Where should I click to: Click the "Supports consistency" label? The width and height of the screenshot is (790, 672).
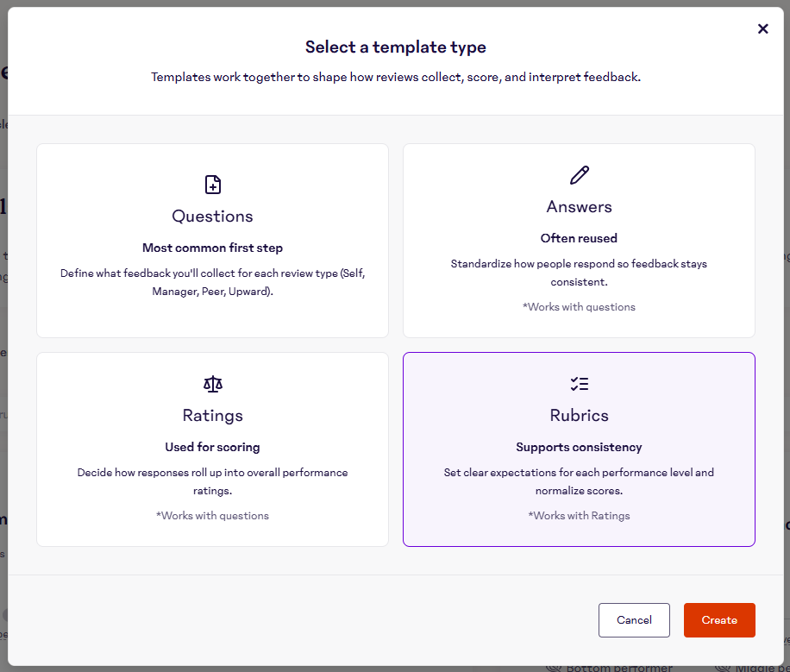click(580, 447)
